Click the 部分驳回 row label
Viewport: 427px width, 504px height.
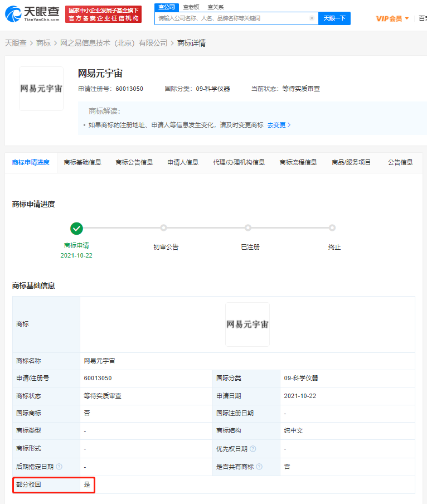pos(28,484)
